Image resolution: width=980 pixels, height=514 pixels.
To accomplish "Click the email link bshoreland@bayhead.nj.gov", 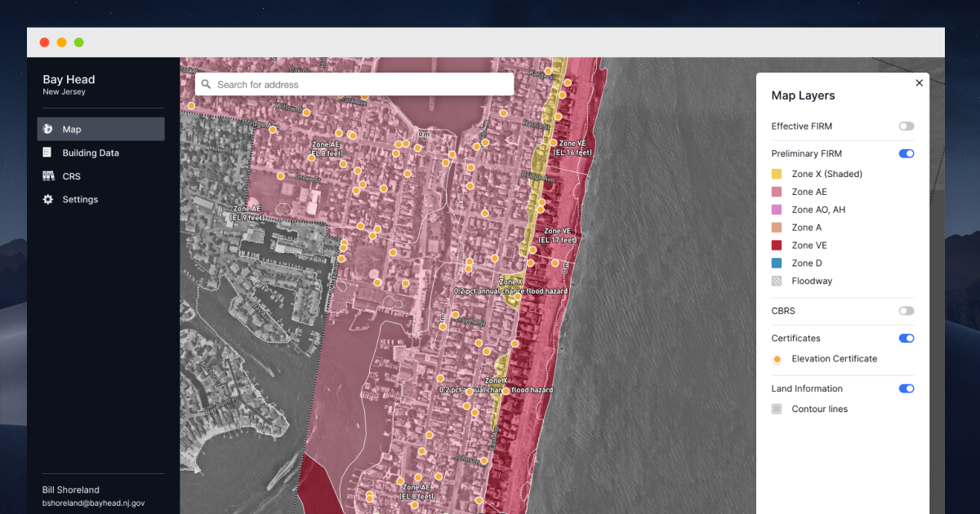I will click(93, 503).
